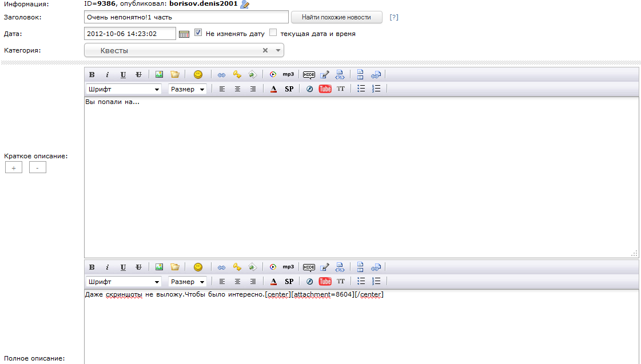
Task: Click YouTube icon in short description toolbar
Action: tap(325, 89)
